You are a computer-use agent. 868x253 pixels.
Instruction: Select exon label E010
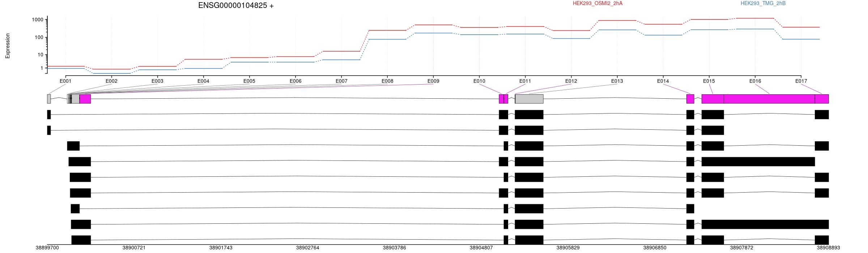479,81
